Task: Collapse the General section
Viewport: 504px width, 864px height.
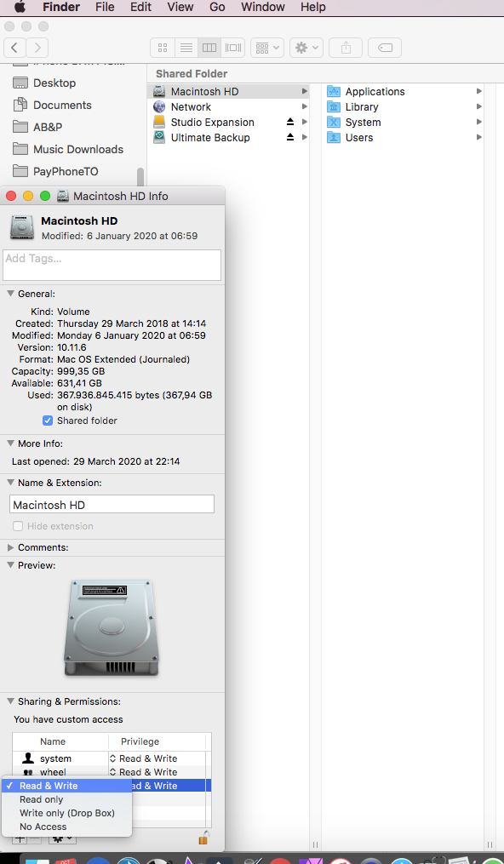Action: [x=10, y=294]
